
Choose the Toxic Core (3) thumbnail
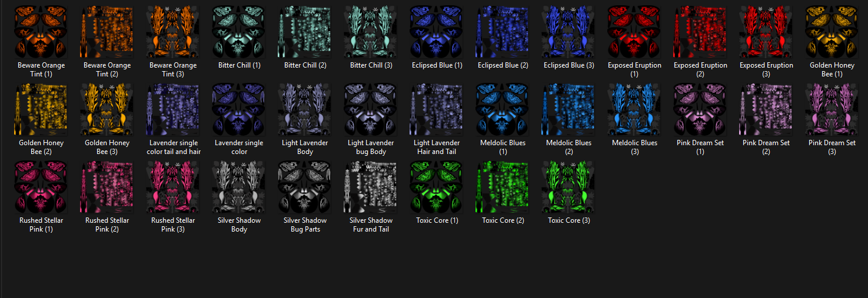point(568,187)
